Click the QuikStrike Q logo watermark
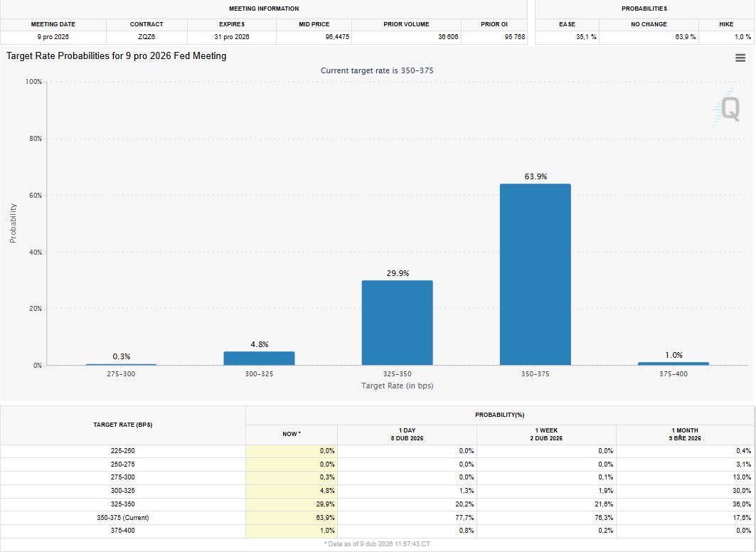 726,108
